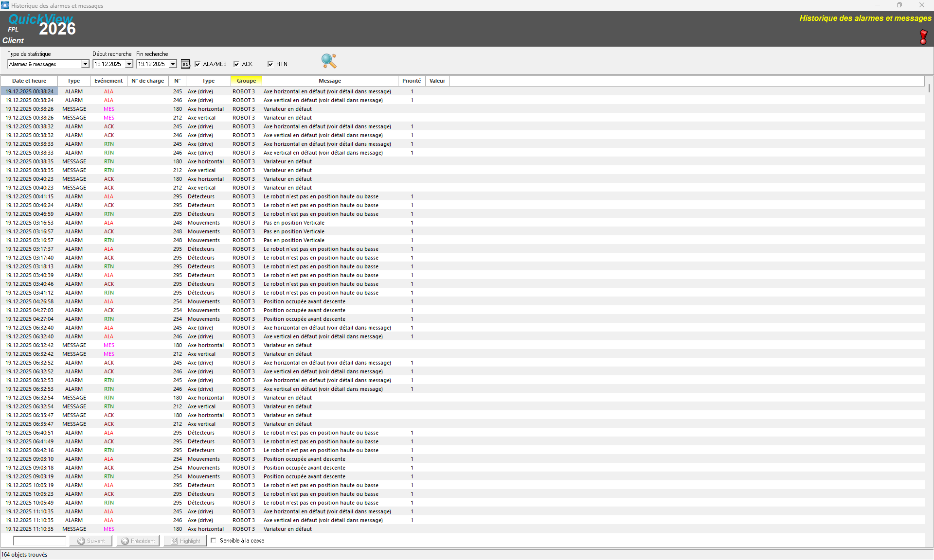This screenshot has height=560, width=934.
Task: Click the Suivant arrow icon
Action: tap(82, 541)
